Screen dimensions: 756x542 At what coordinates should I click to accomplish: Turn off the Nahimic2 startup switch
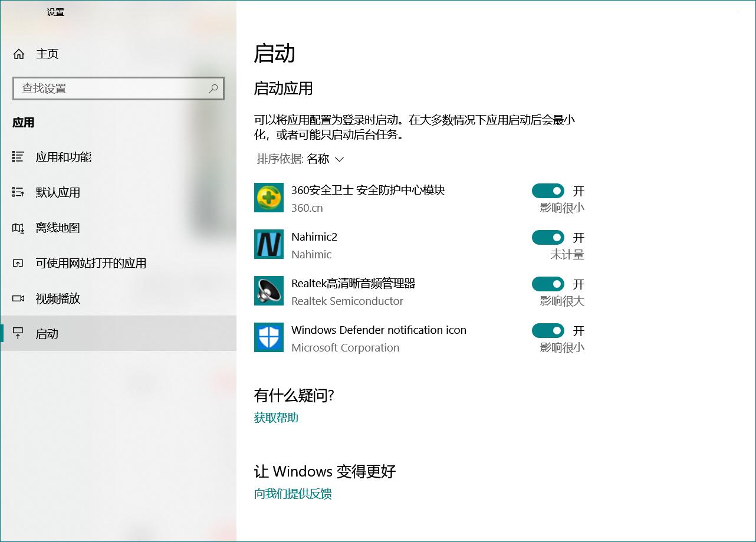tap(548, 237)
